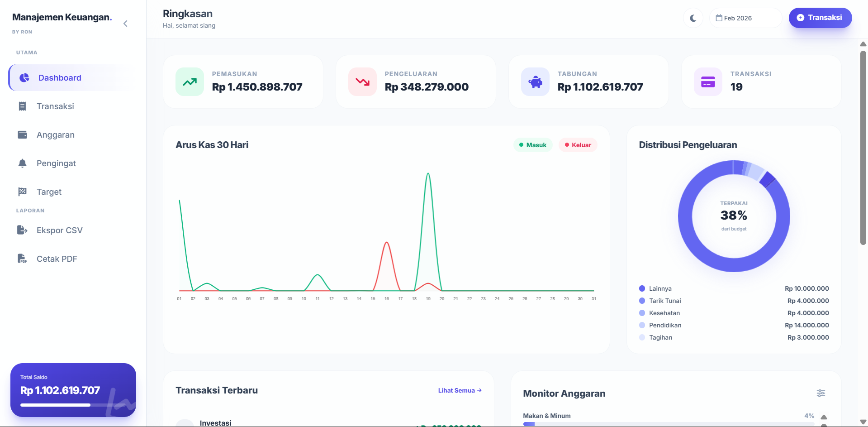Click the Ekspor CSV export icon
Viewport: 868px width, 427px height.
coord(22,230)
